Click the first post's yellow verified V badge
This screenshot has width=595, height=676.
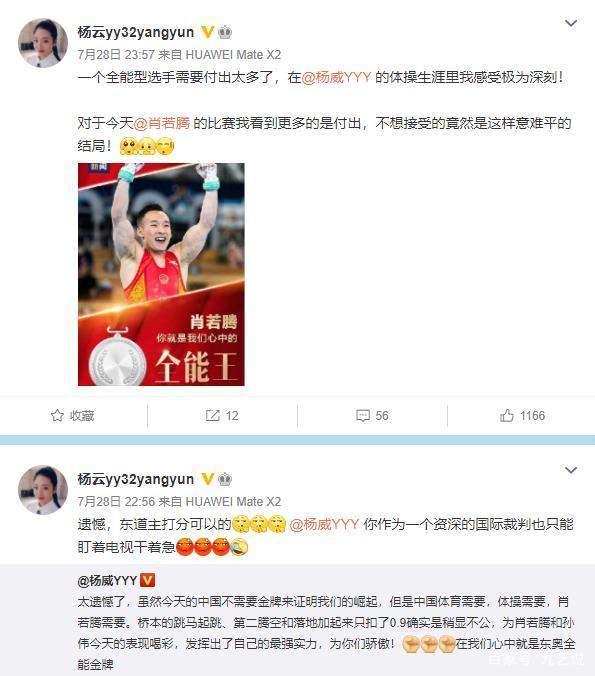coord(208,32)
